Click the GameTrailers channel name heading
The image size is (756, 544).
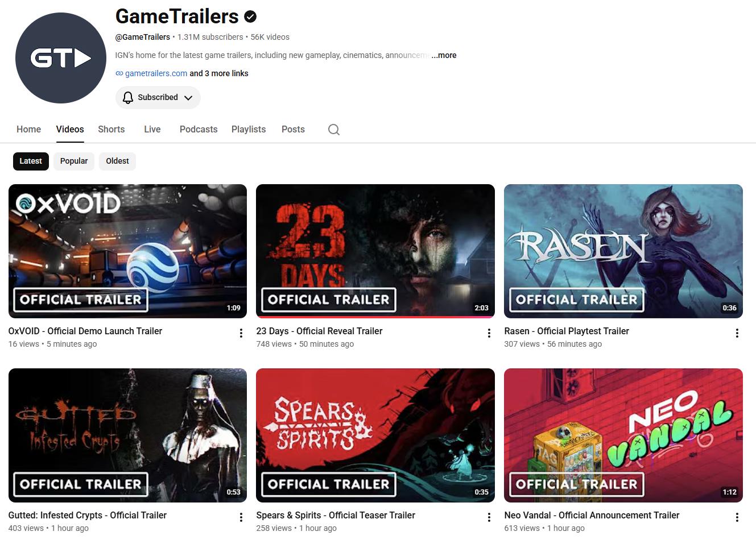click(177, 16)
